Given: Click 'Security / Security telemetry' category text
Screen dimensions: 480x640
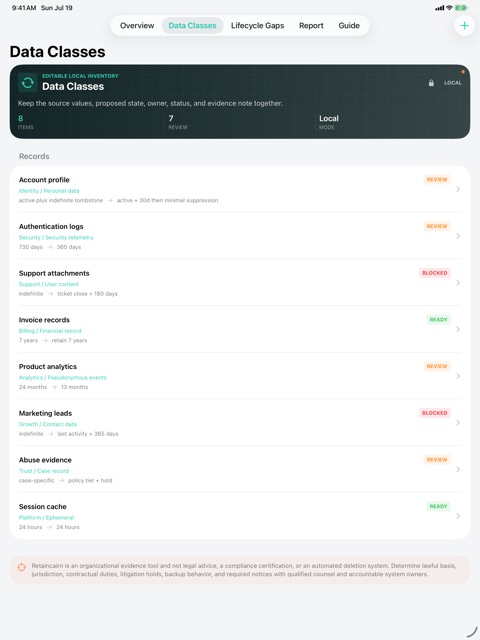Looking at the screenshot, I should pyautogui.click(x=56, y=237).
